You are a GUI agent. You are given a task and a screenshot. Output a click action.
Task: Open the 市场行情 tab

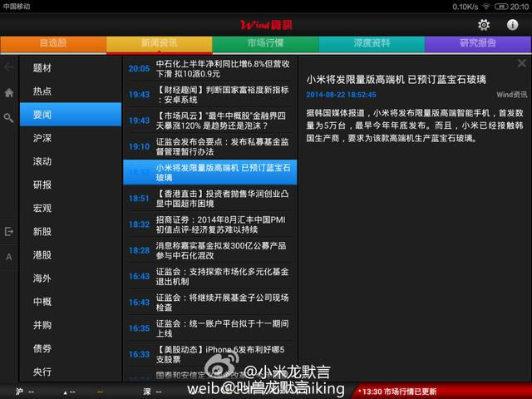(266, 44)
